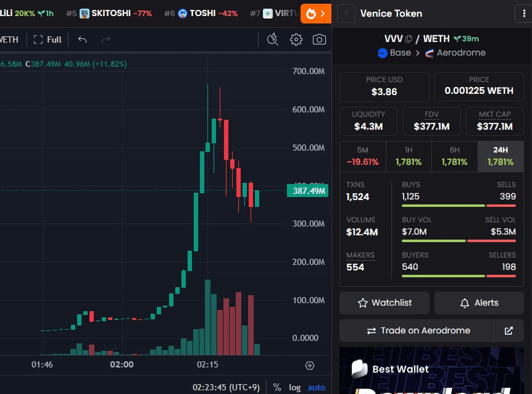
Task: Click the WETH quote token name
Action: pos(436,39)
